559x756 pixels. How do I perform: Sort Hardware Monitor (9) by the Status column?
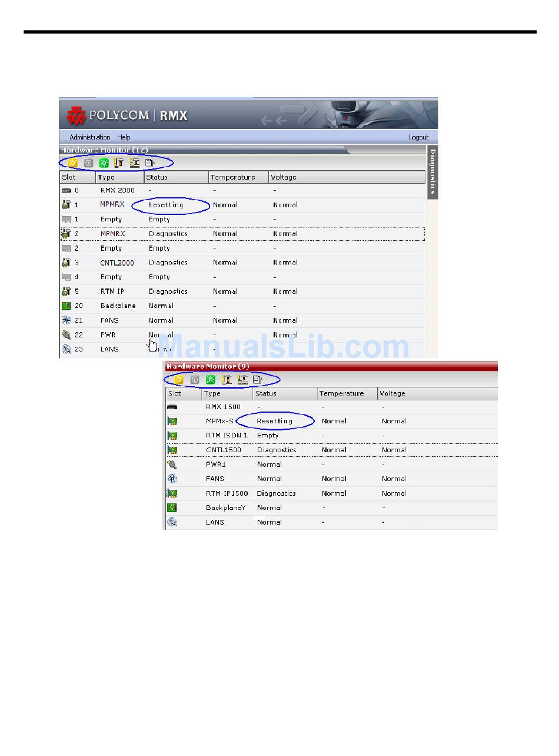(x=285, y=393)
